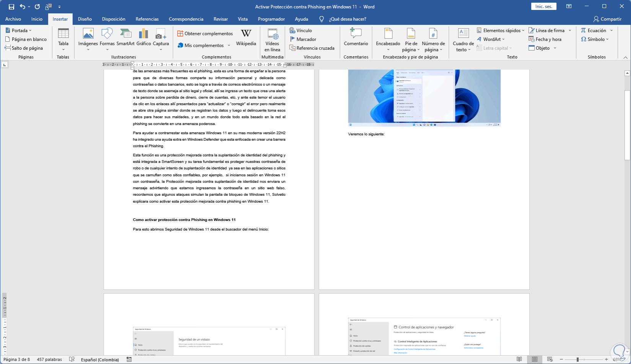Click Obtener complementos

click(205, 34)
